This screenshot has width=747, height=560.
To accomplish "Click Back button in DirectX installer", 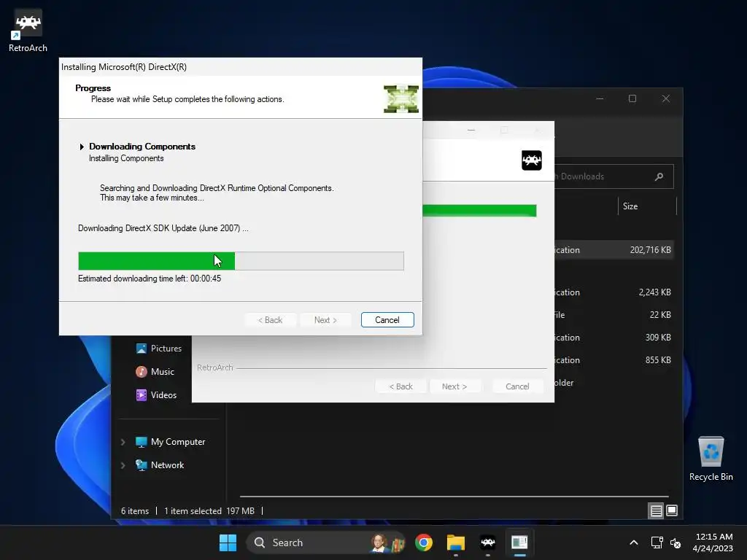I will point(270,320).
